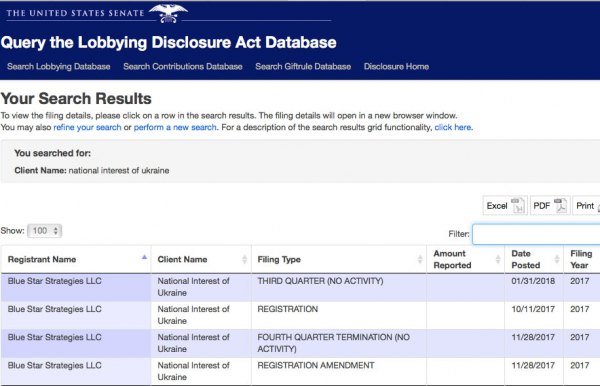The height and width of the screenshot is (386, 600).
Task: Open Search Contributions Database menu item
Action: [x=183, y=67]
